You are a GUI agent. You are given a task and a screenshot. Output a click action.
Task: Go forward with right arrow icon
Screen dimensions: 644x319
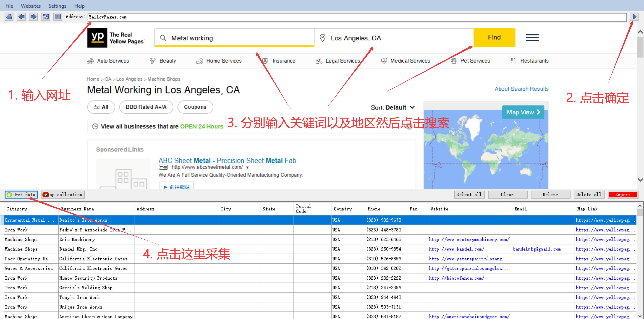(33, 17)
